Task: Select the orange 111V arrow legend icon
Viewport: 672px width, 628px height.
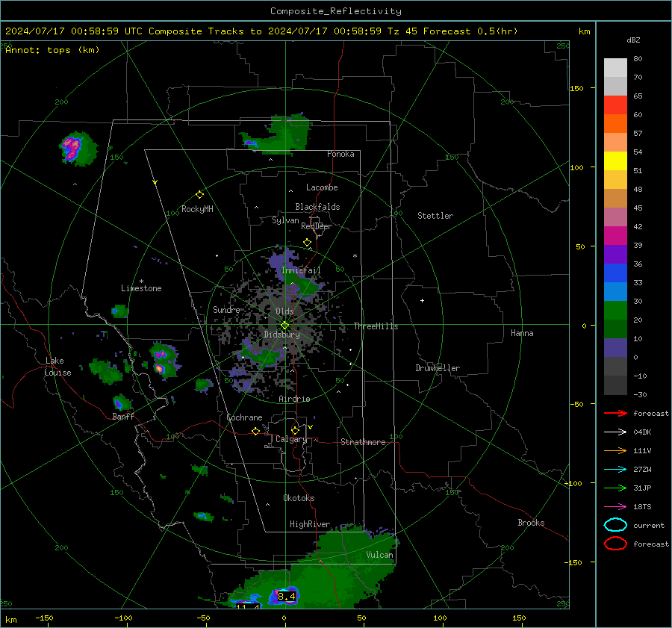Action: 615,450
